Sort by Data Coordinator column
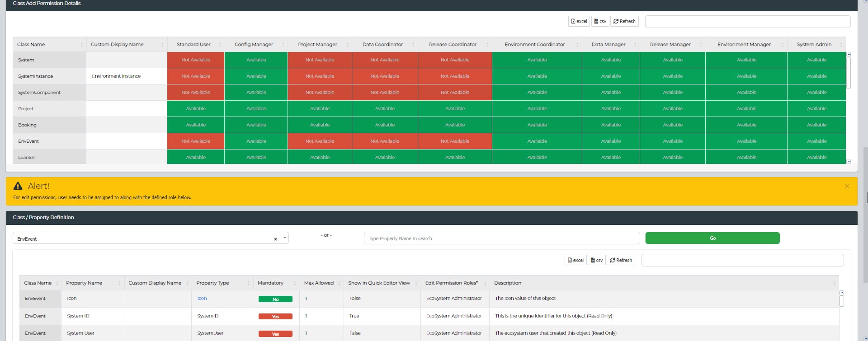The width and height of the screenshot is (868, 341). tap(385, 44)
